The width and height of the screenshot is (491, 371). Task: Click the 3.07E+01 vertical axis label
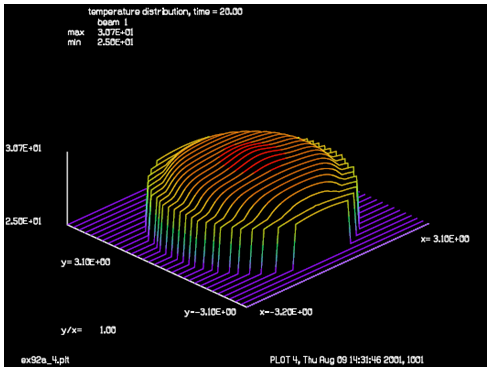coord(23,148)
